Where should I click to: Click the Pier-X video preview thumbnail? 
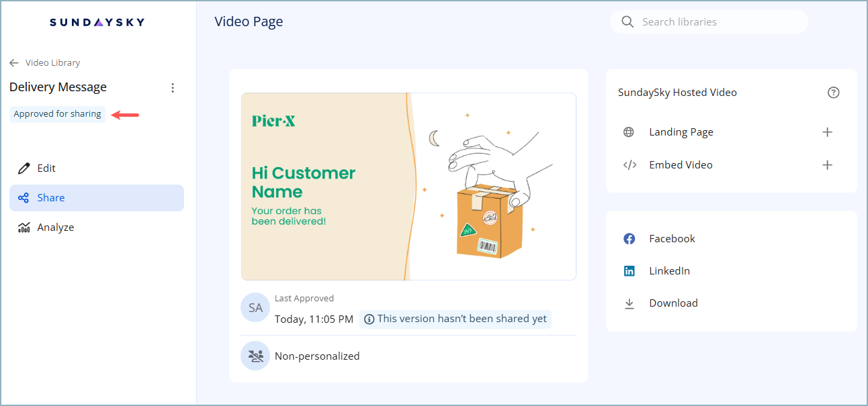click(x=408, y=187)
